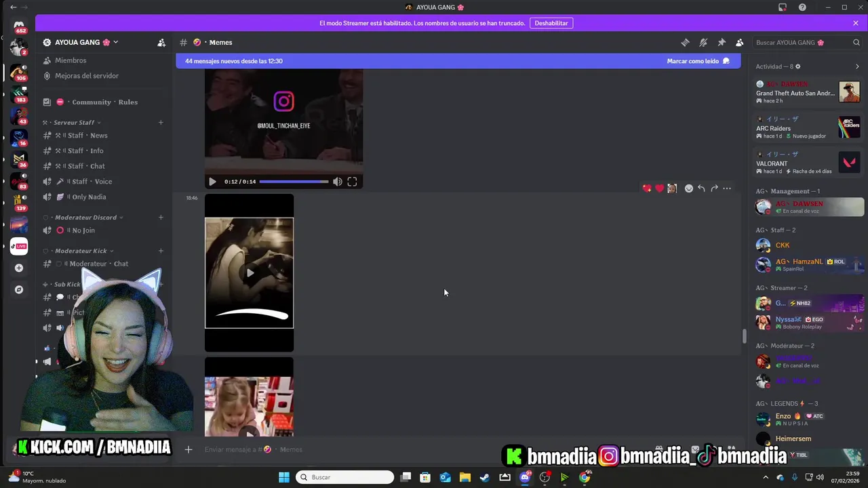Open the video in fullscreen
The height and width of the screenshot is (488, 868).
click(x=352, y=182)
